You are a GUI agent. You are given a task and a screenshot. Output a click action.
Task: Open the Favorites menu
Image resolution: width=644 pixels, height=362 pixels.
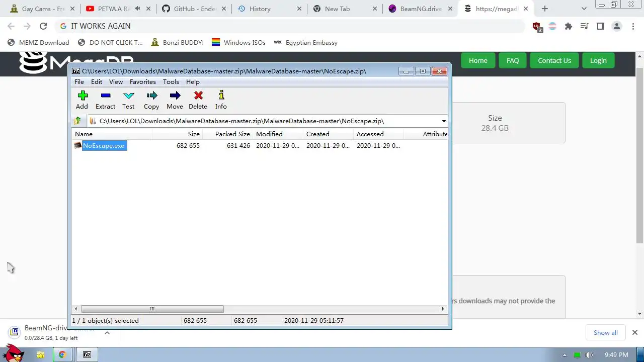pyautogui.click(x=142, y=81)
